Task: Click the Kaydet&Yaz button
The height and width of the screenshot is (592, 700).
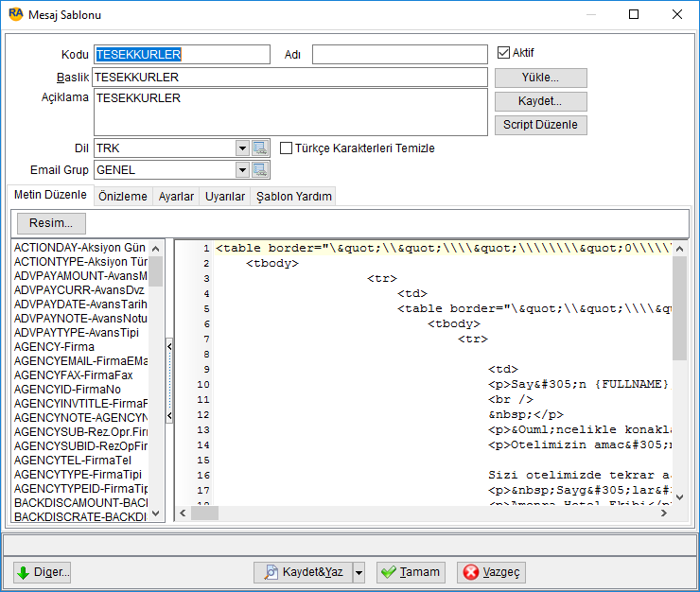Action: (x=304, y=572)
